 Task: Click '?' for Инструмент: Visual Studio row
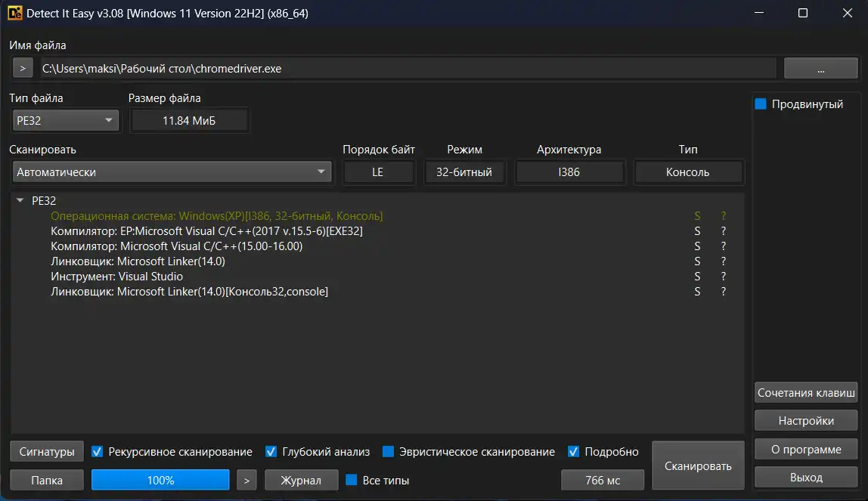click(x=723, y=277)
